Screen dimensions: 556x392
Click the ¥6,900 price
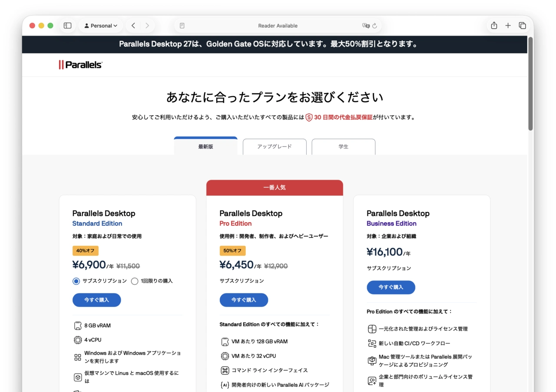click(89, 265)
